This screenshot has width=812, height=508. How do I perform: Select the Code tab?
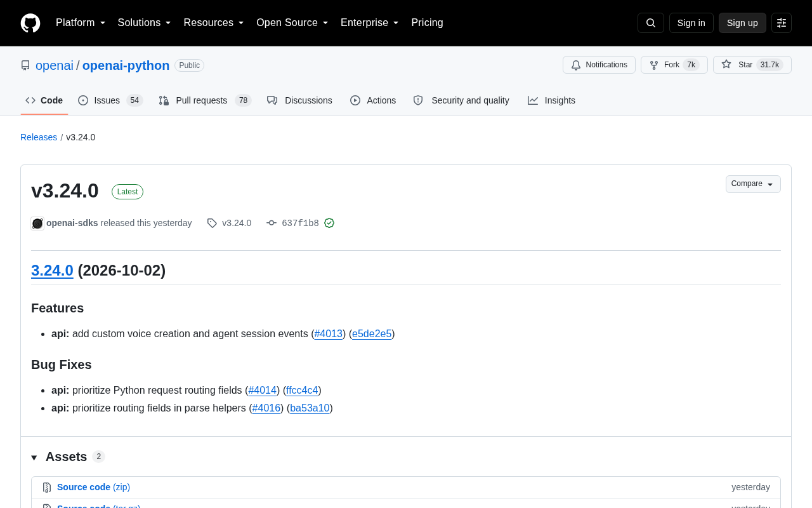tap(44, 100)
